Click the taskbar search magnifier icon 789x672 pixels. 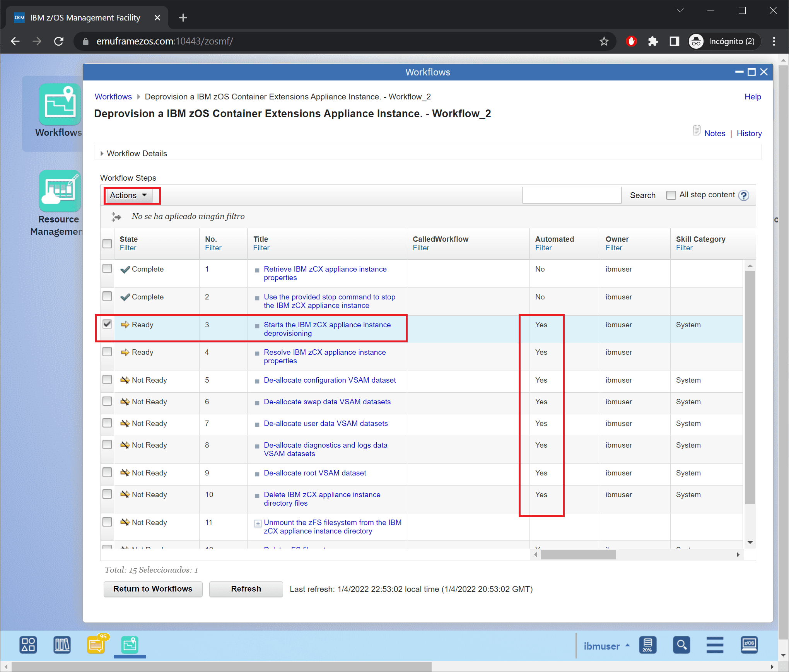coord(681,645)
